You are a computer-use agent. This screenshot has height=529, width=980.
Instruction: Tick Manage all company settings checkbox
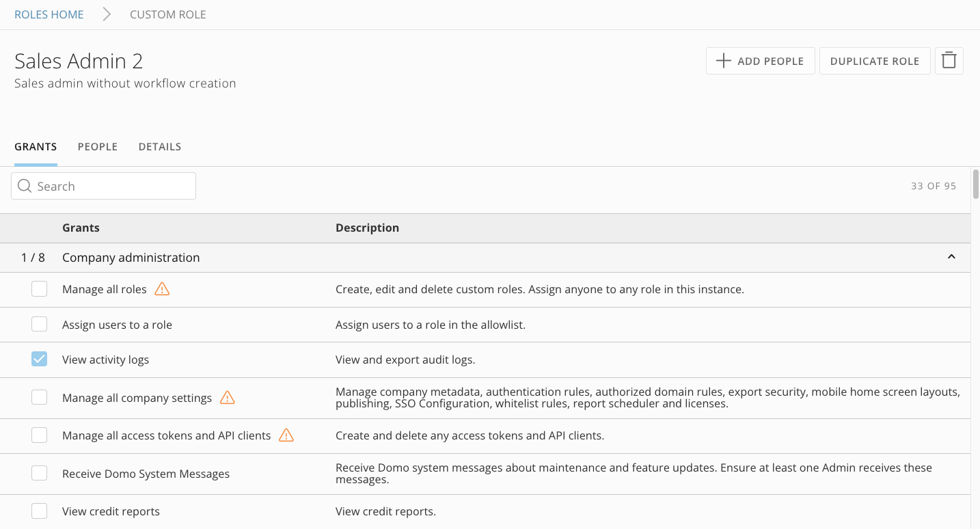tap(40, 398)
